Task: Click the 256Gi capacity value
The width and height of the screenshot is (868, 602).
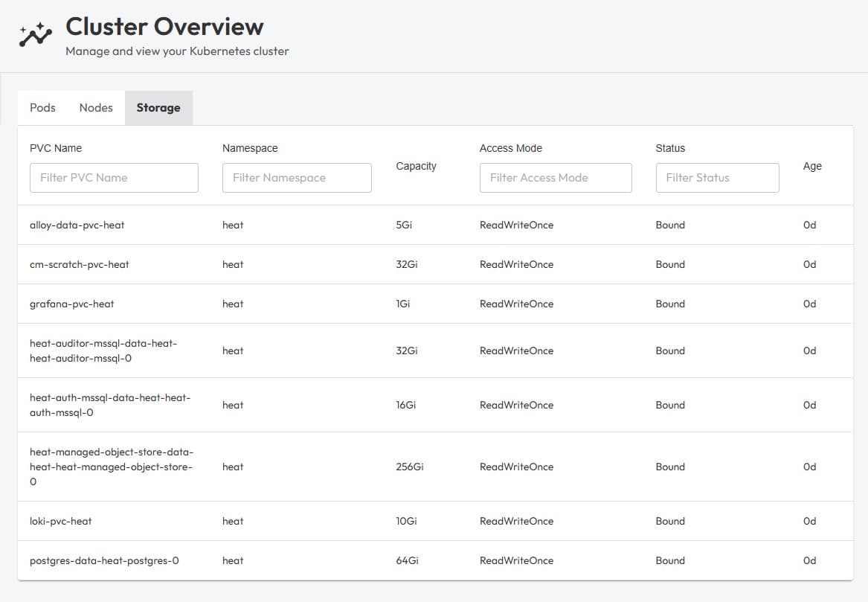Action: coord(410,467)
